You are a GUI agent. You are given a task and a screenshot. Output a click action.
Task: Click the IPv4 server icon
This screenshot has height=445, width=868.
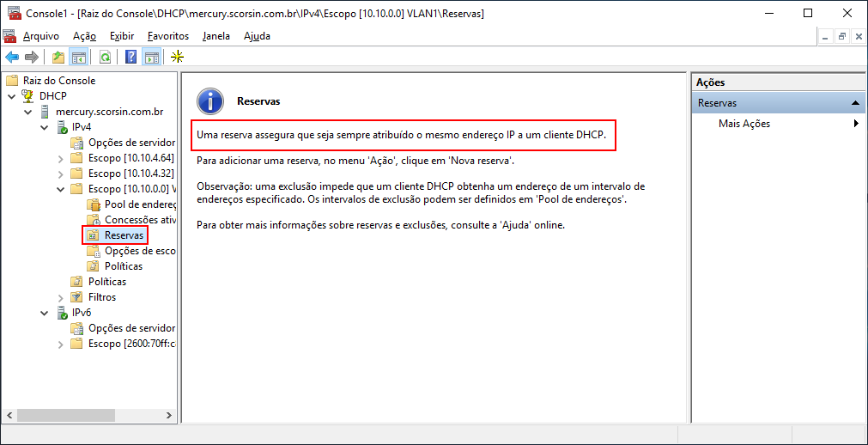[62, 127]
